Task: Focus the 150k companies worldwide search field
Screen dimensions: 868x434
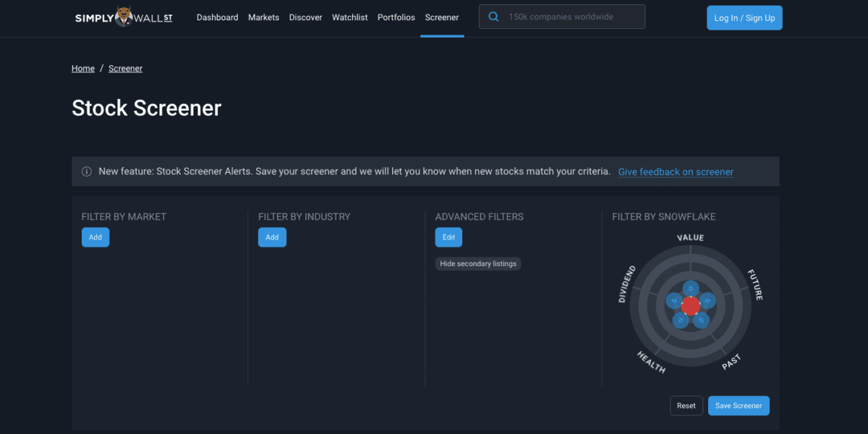Action: 562,17
